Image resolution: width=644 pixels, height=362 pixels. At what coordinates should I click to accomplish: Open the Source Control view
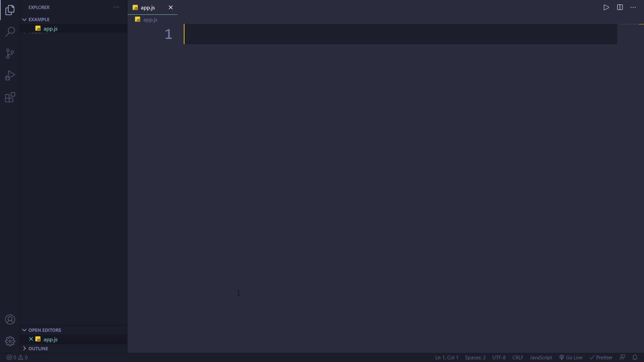click(10, 54)
